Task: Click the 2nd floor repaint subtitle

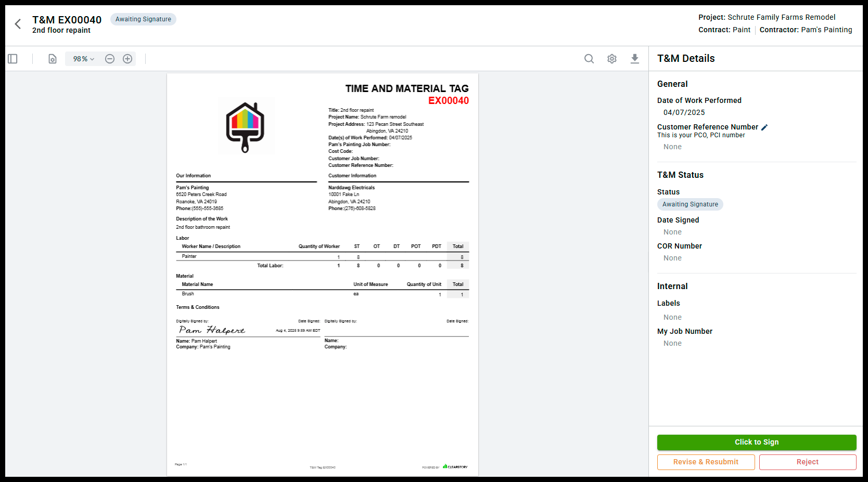Action: point(61,30)
